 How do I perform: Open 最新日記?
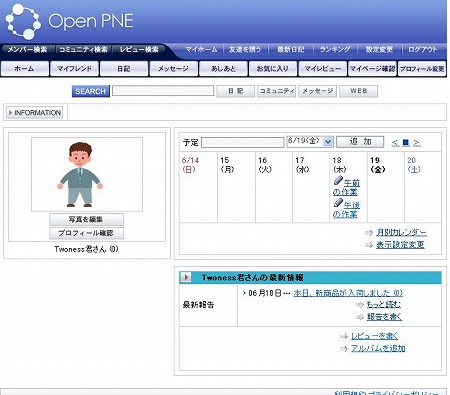[x=290, y=49]
